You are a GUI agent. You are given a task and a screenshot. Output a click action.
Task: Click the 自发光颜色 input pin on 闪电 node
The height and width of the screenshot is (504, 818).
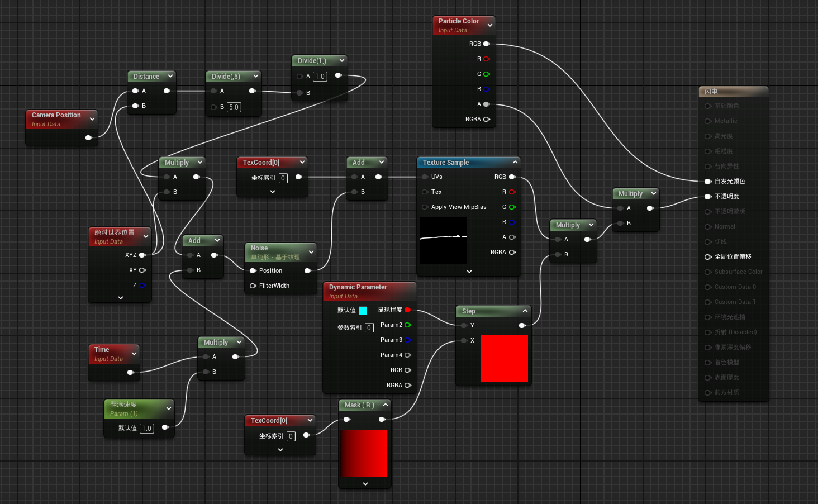708,181
